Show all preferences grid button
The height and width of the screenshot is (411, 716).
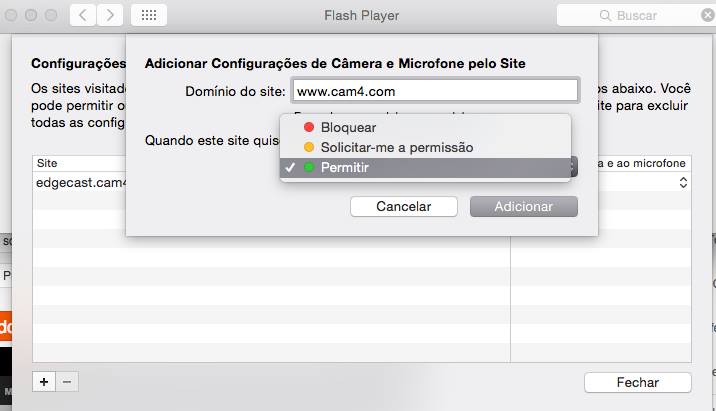point(148,16)
